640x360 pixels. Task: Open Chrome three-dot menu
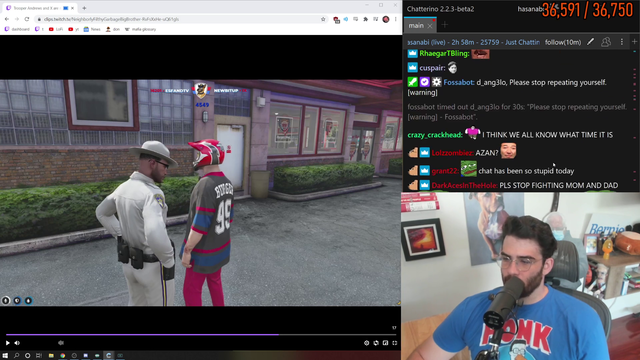[x=396, y=19]
